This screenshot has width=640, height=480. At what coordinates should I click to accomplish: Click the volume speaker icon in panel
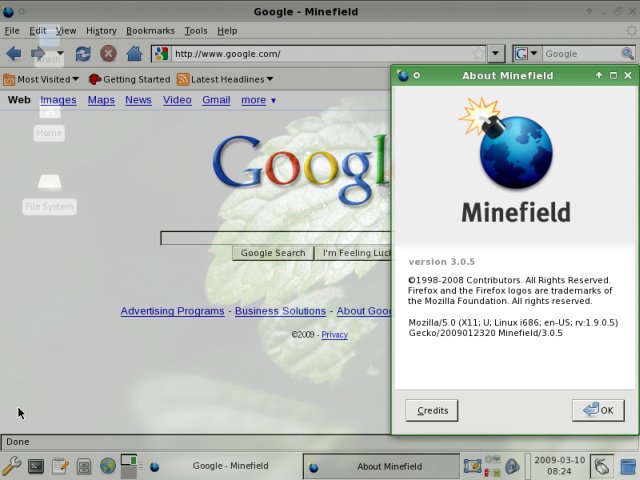tap(512, 466)
